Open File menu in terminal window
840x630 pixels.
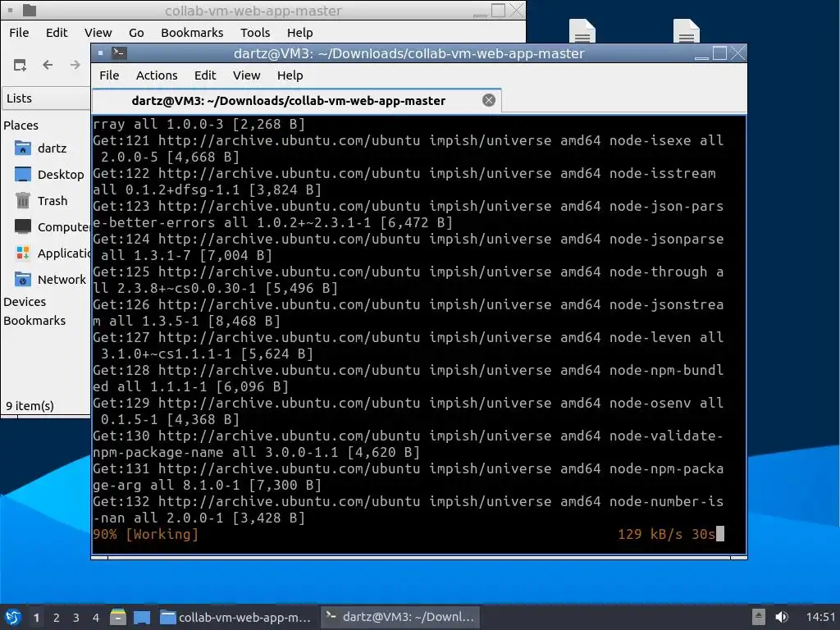(109, 75)
